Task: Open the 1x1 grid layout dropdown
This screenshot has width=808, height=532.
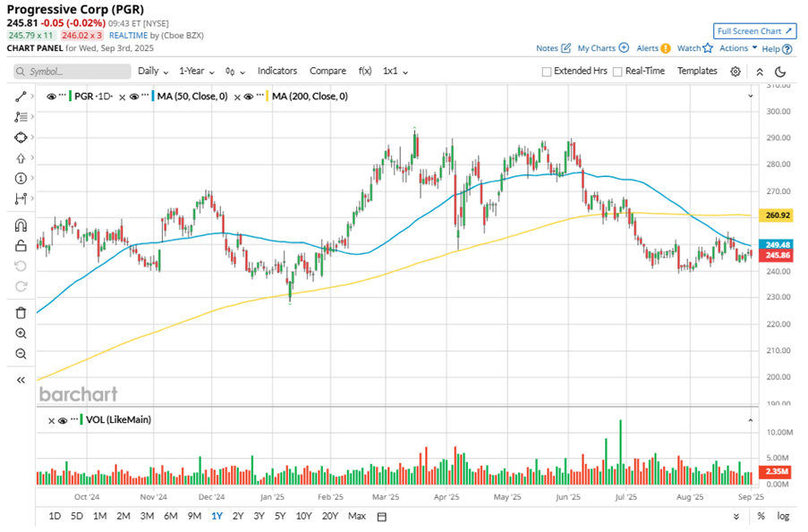Action: click(395, 71)
